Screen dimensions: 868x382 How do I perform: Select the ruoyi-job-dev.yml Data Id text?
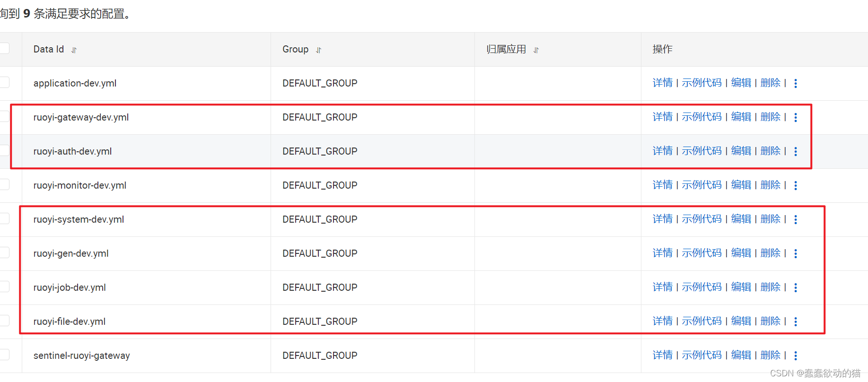[70, 287]
